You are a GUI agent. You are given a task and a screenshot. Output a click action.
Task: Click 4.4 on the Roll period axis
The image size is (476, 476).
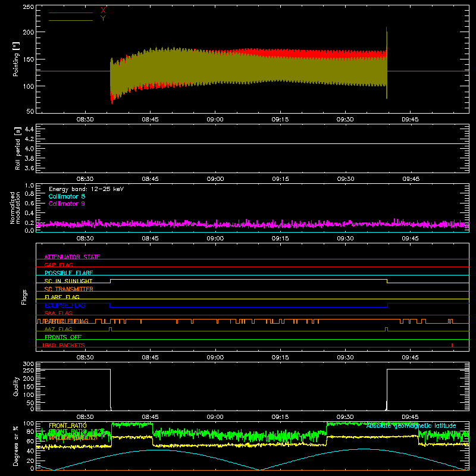point(29,129)
